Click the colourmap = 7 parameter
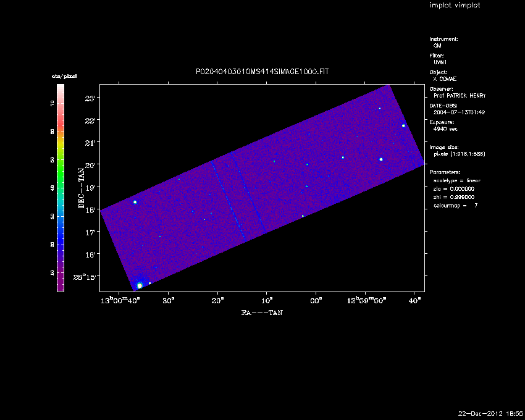Viewport: 525px width, 420px height. point(455,204)
